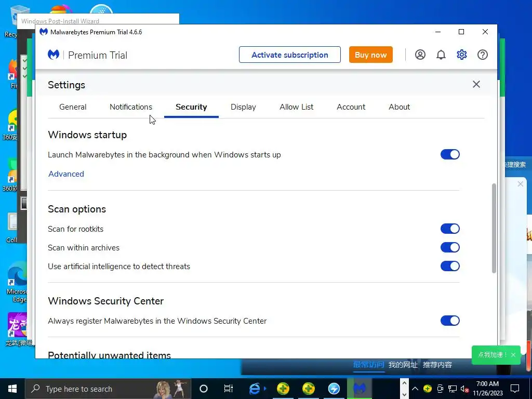Open the Advanced startup link
Screen dimensions: 532x399
click(x=66, y=174)
